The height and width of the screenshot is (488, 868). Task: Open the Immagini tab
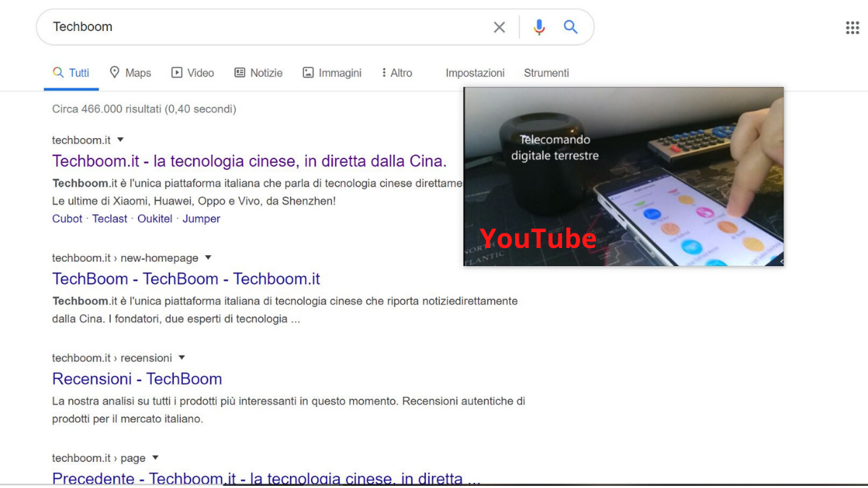[x=332, y=73]
